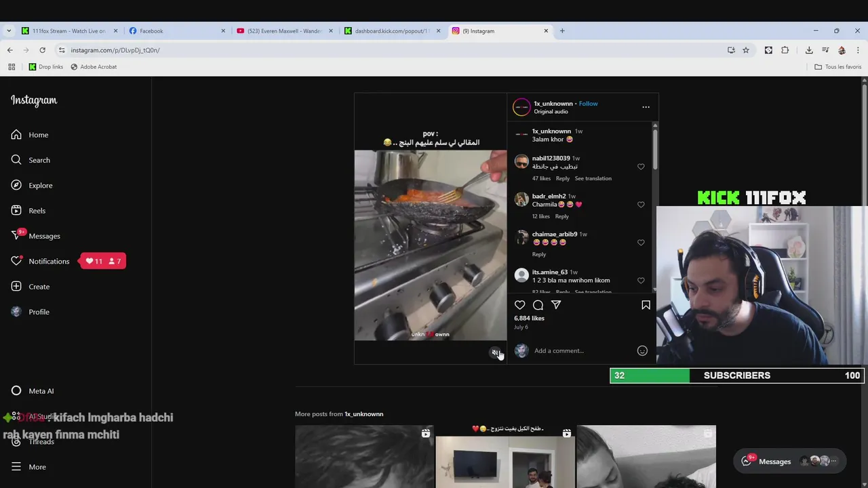Click the cooking video to pause
This screenshot has height=488, width=868.
point(430,245)
